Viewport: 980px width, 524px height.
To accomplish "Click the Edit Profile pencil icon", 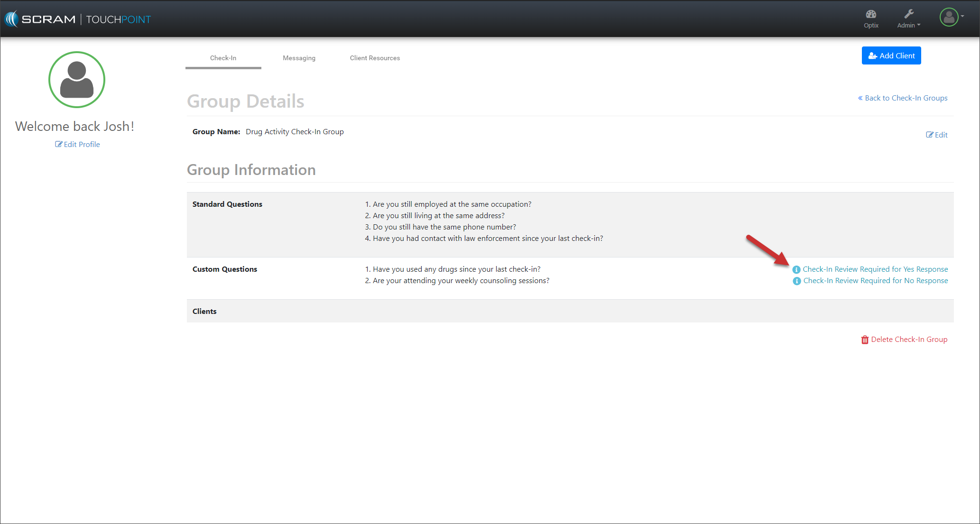I will click(x=58, y=144).
